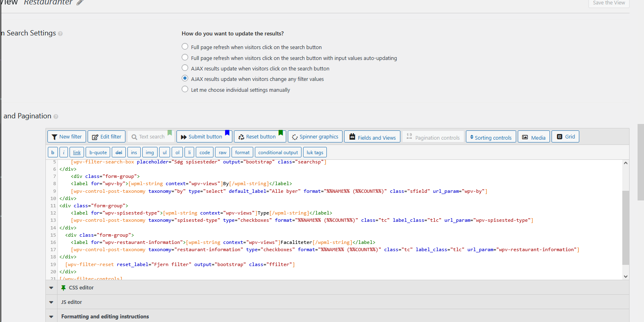
Task: Click Spinner graphics button text
Action: pos(319,137)
